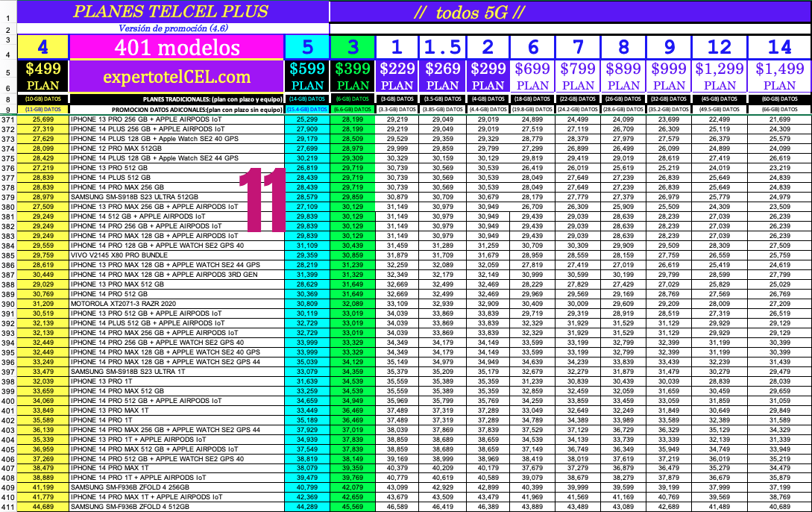Select the 46,589 price in row 411
Screen dimensions: 812x512
(x=397, y=507)
